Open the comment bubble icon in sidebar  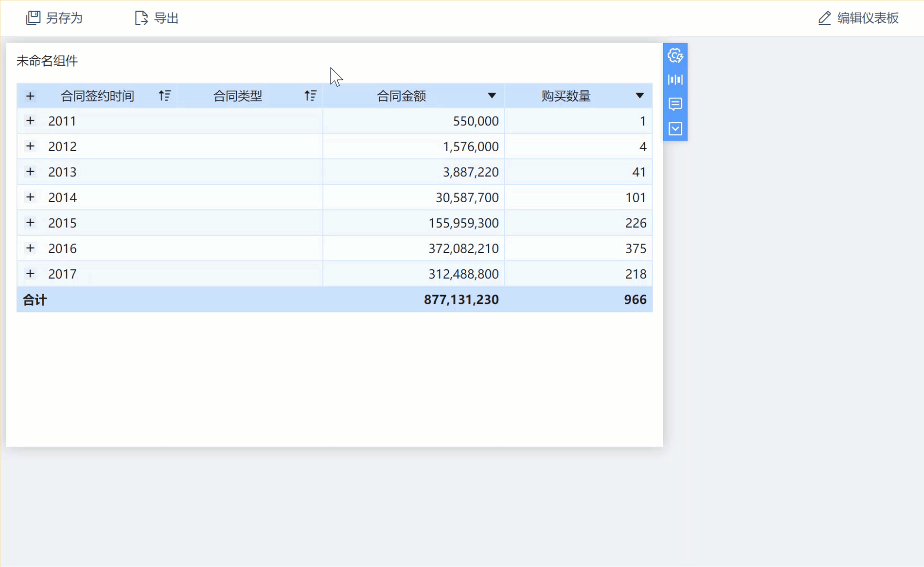click(x=675, y=104)
